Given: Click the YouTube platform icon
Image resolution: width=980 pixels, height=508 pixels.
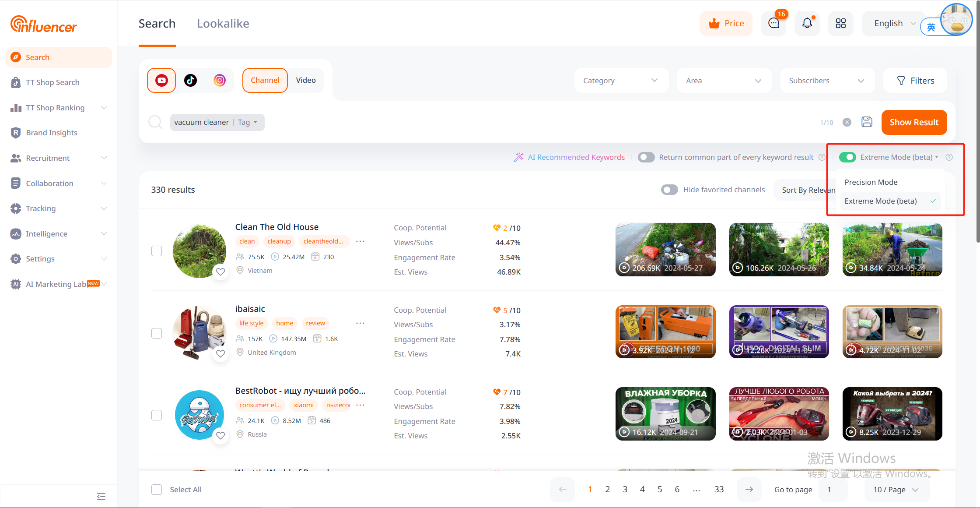Looking at the screenshot, I should tap(161, 80).
